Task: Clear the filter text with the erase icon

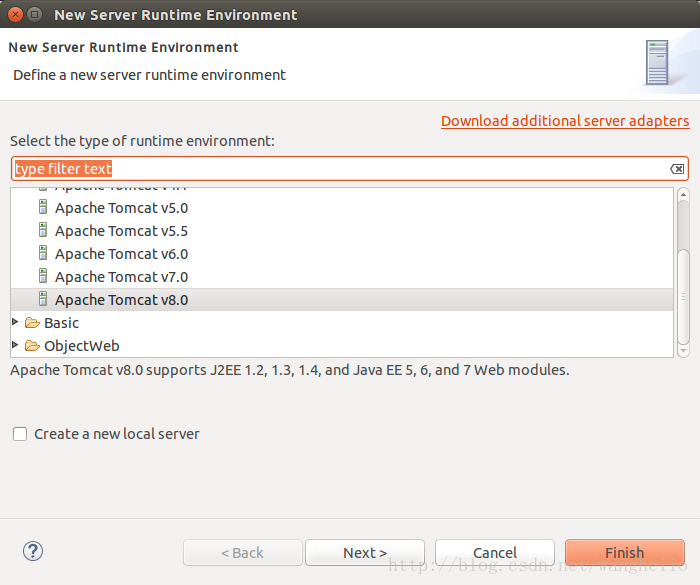Action: coord(677,169)
